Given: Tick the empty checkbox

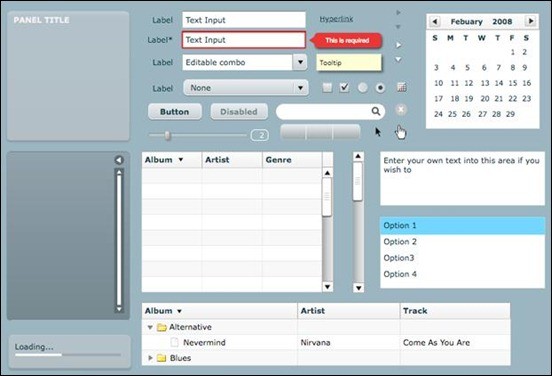Looking at the screenshot, I should (327, 87).
